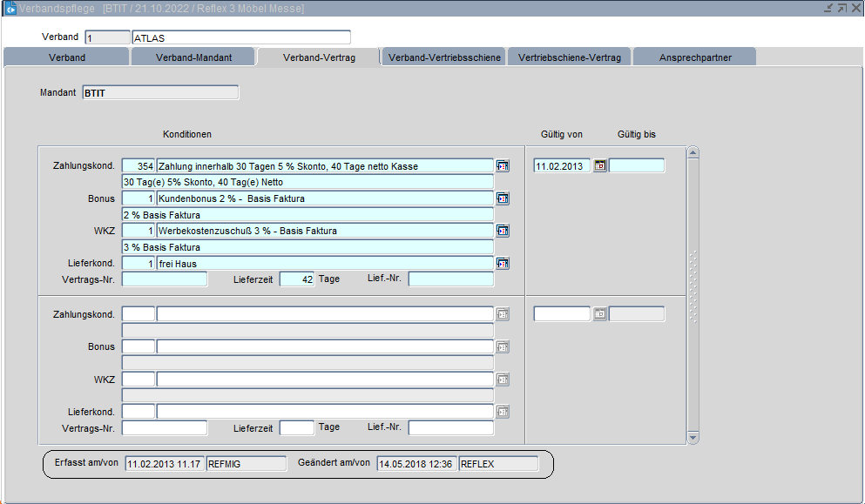Open lookup list for Zahlungskond. 354

click(x=503, y=166)
